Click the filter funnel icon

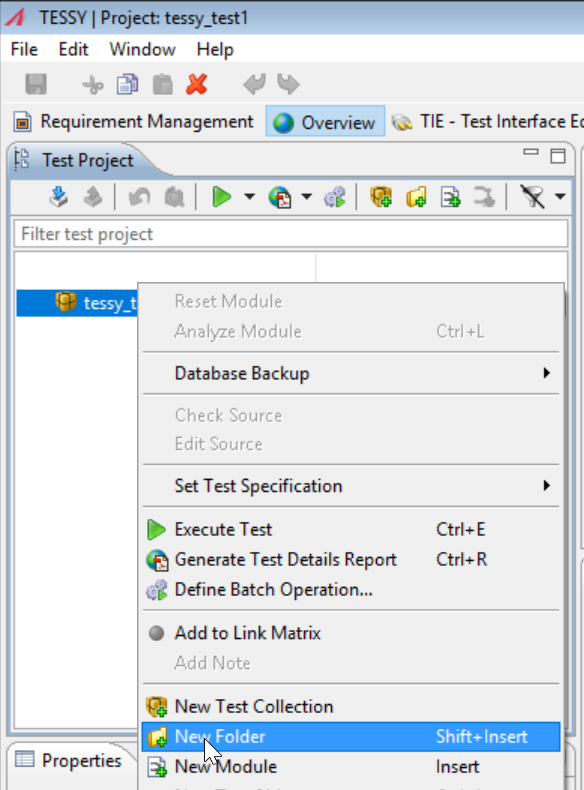pyautogui.click(x=533, y=196)
